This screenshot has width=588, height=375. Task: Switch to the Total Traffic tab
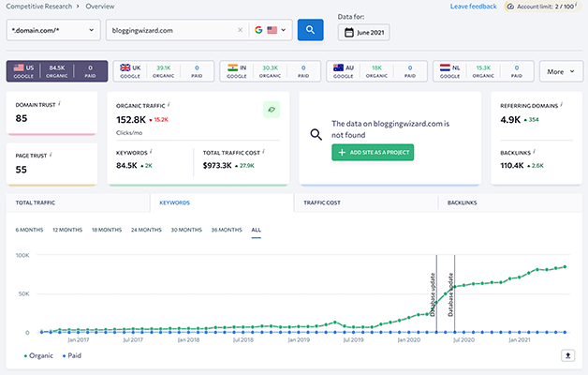click(37, 202)
